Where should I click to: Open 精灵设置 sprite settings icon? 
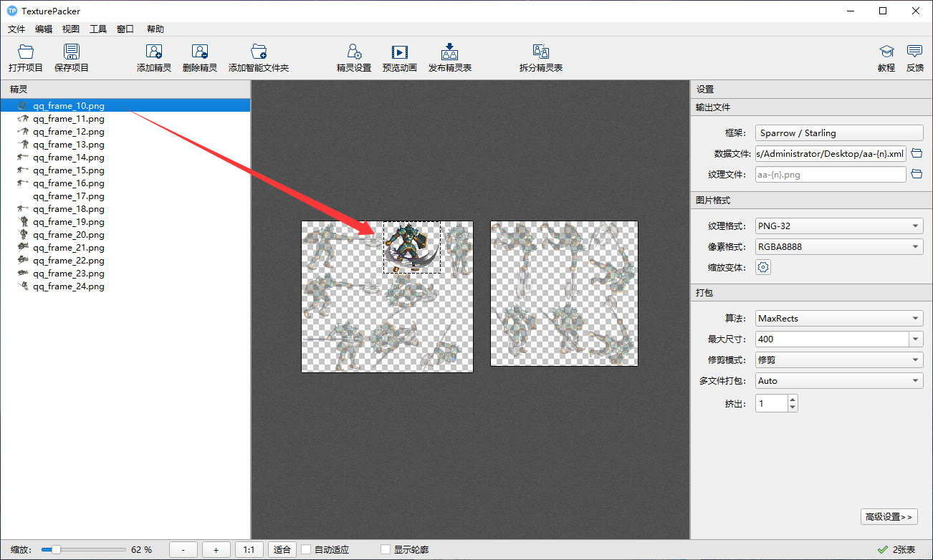coord(354,52)
